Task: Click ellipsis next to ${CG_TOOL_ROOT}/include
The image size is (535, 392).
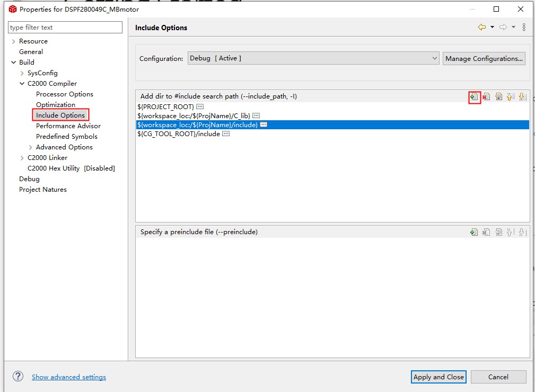Action: [226, 133]
